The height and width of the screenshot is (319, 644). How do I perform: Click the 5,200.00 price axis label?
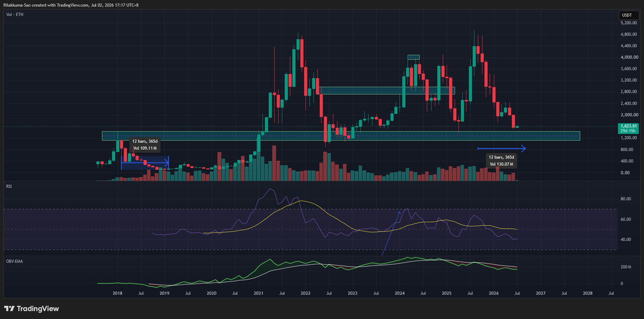coord(628,23)
